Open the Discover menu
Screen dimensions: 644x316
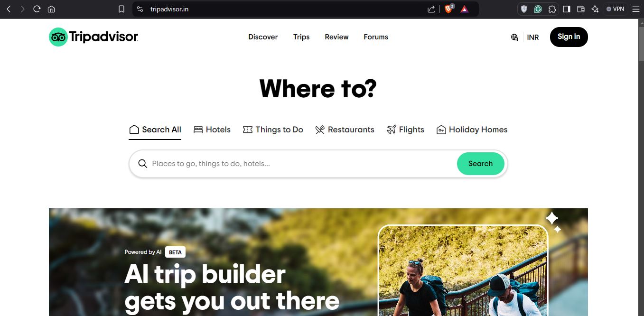coord(263,37)
